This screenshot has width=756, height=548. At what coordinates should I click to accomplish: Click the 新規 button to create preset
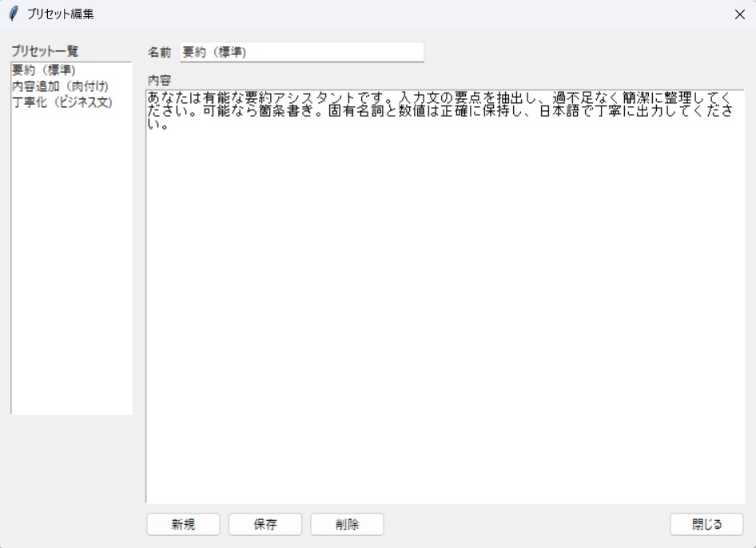[183, 524]
